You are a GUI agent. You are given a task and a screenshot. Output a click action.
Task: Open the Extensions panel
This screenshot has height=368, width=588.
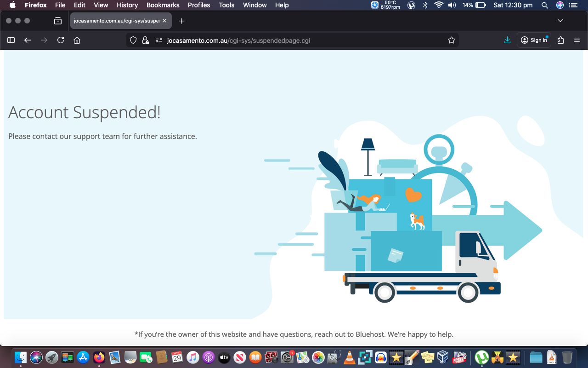pos(560,40)
